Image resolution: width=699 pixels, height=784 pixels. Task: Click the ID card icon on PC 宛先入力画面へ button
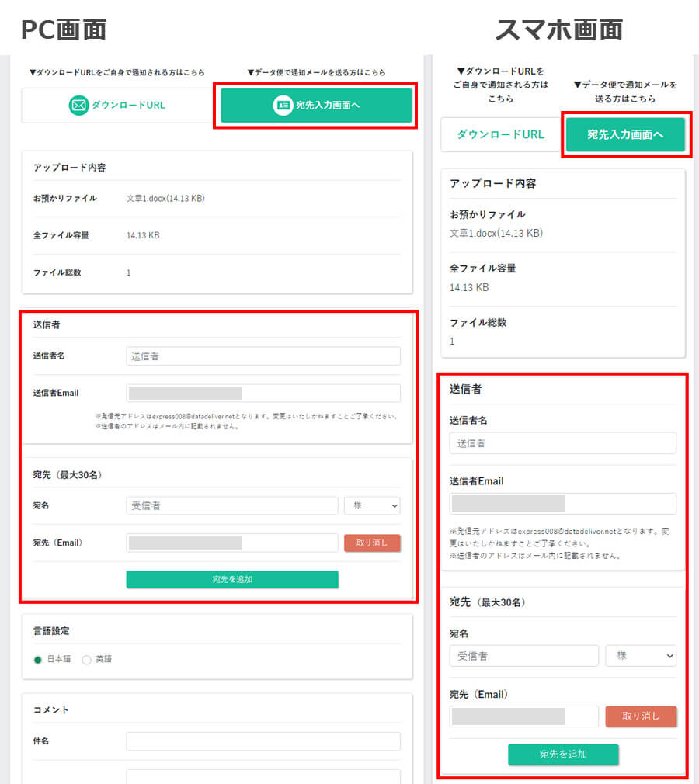[283, 105]
